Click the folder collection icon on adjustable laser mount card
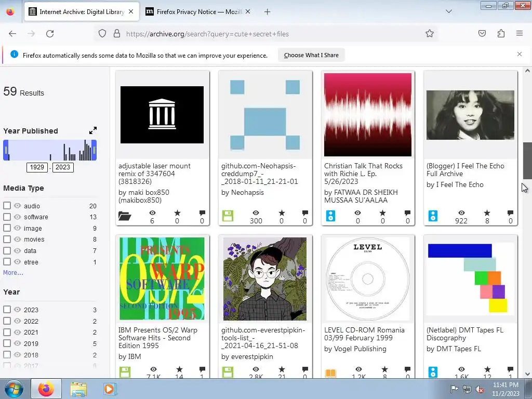The image size is (532, 399). [x=125, y=216]
